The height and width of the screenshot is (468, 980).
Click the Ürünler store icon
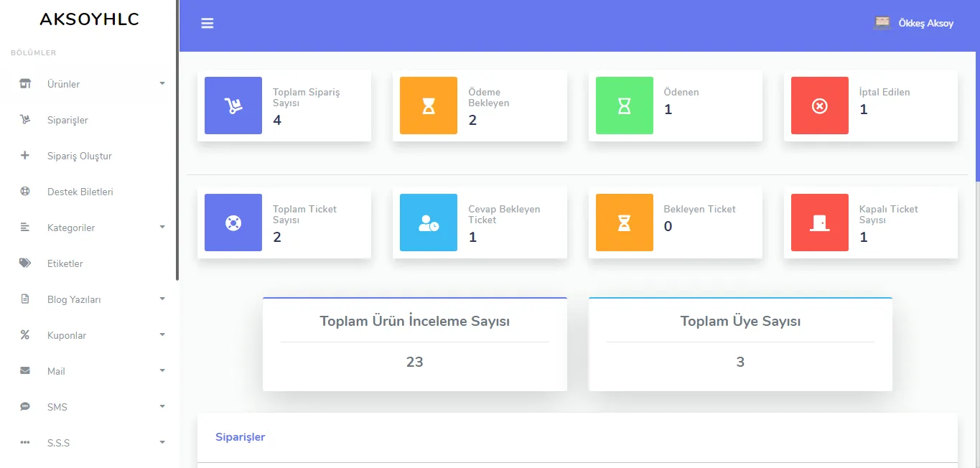click(25, 84)
